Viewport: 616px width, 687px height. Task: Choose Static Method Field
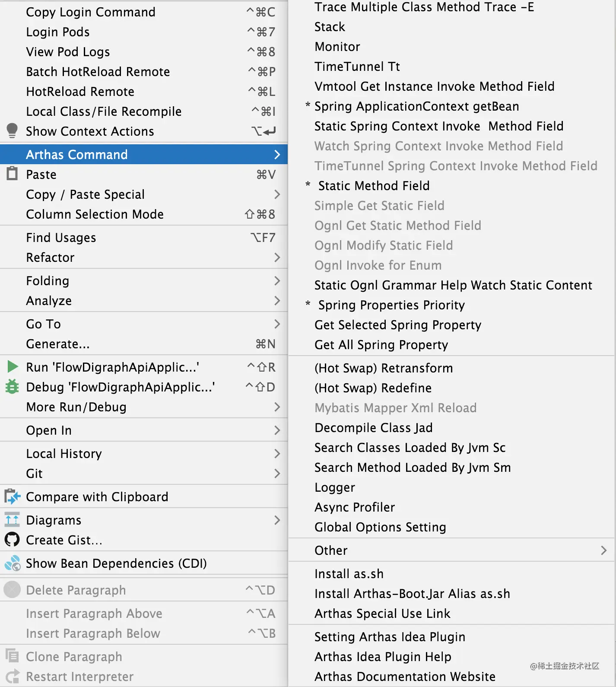[x=451, y=186]
